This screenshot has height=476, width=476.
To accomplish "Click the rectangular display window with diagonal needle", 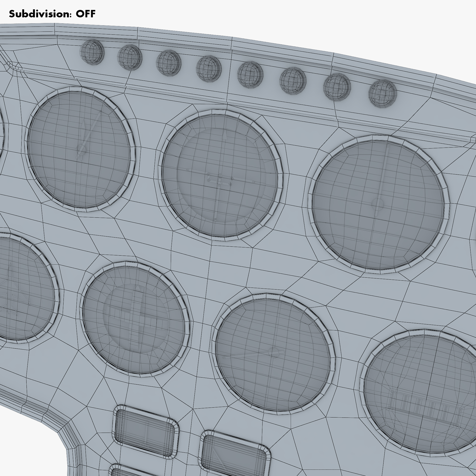I will pos(234,456).
